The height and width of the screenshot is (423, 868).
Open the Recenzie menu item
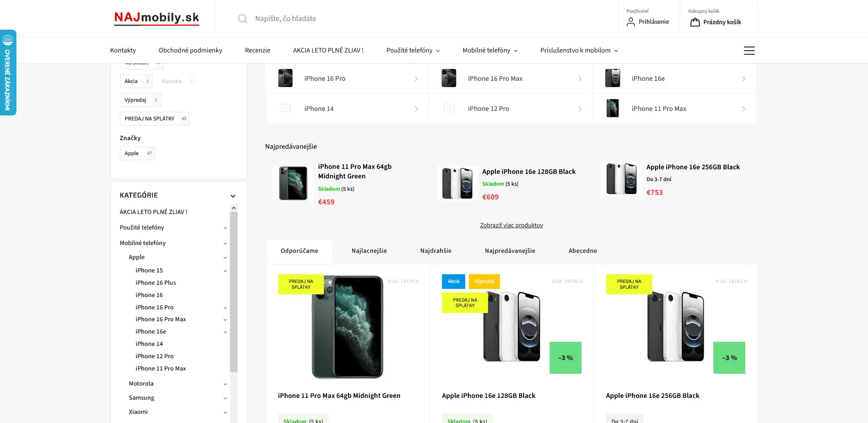pos(258,51)
